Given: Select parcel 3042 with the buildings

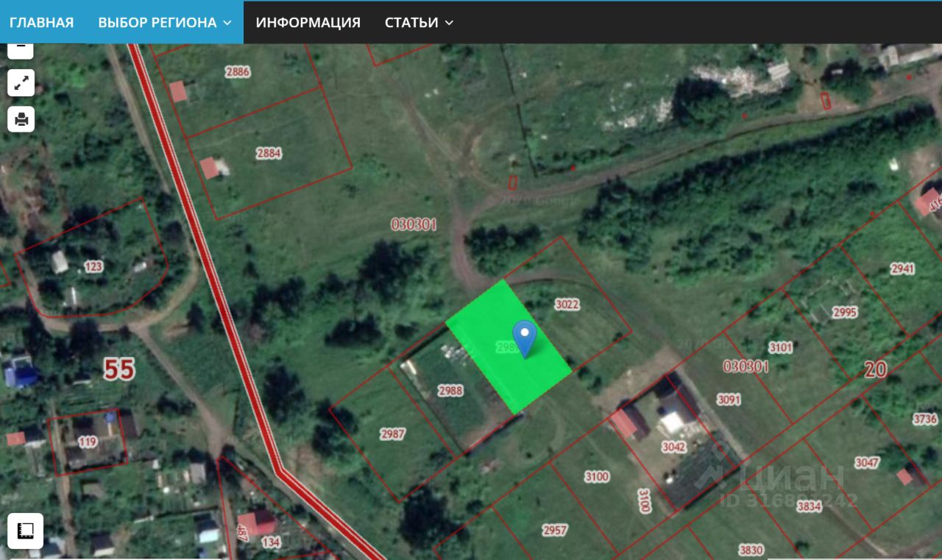Looking at the screenshot, I should pyautogui.click(x=673, y=447).
